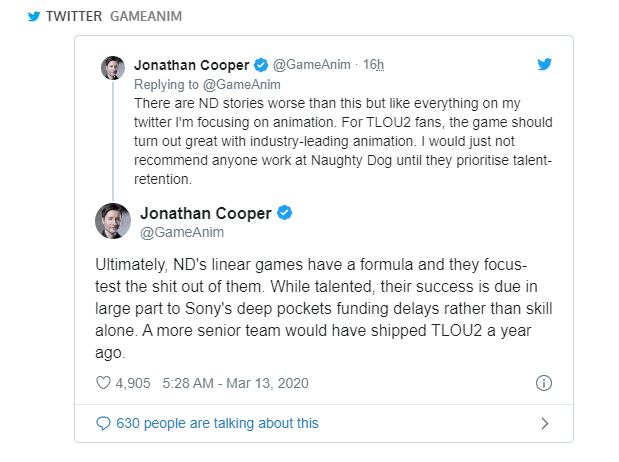The height and width of the screenshot is (462, 619).
Task: Click the Twitter logo inside the tweet card
Action: tap(544, 64)
